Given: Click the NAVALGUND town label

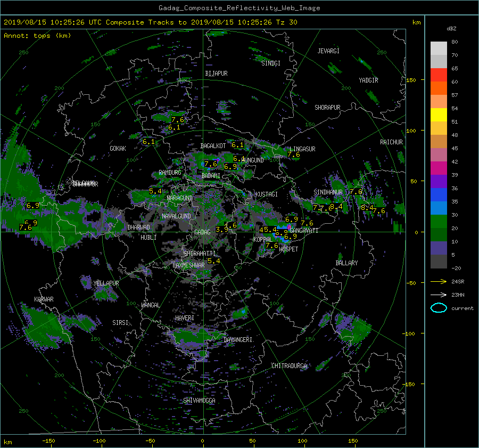Looking at the screenshot, I should pos(176,216).
